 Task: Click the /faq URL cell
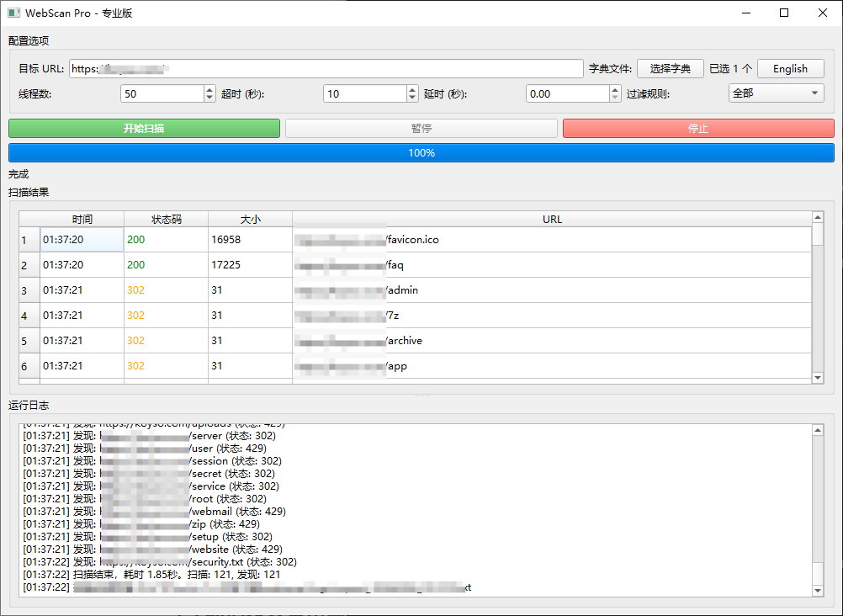(552, 265)
